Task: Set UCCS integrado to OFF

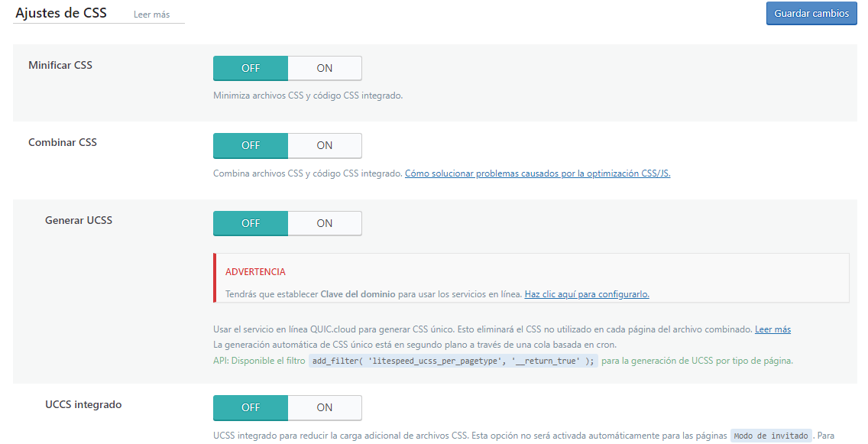Action: coord(251,407)
